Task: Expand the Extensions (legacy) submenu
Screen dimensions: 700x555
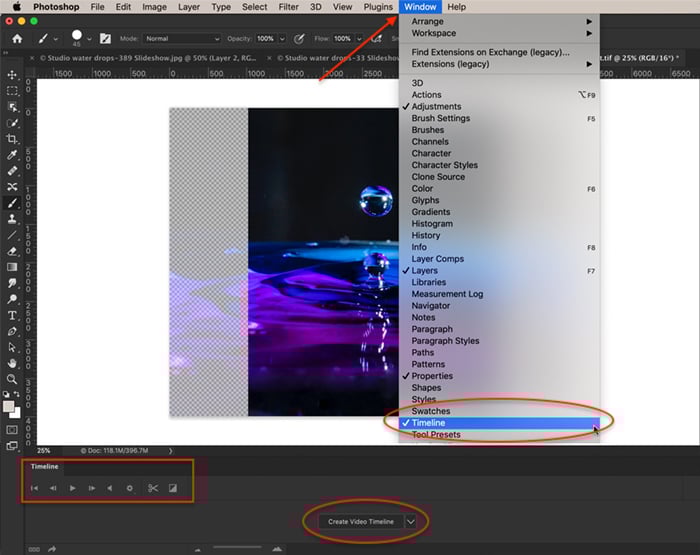Action: point(499,64)
